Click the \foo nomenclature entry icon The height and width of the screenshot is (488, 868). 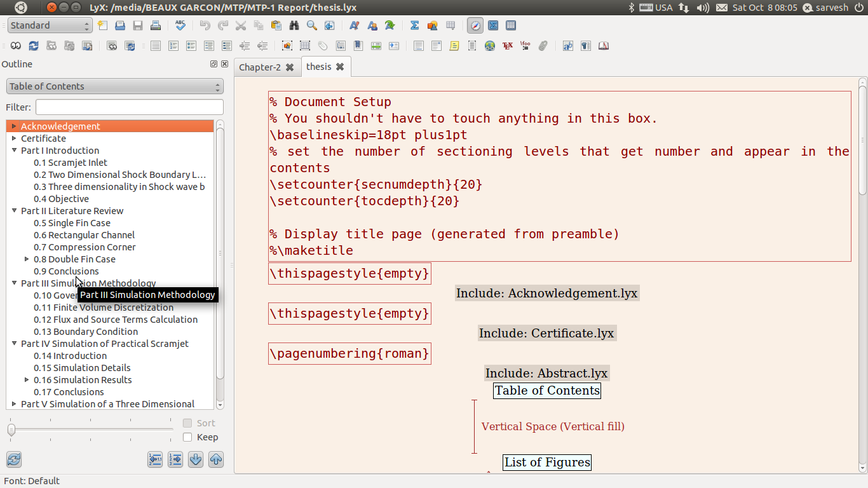coord(525,46)
